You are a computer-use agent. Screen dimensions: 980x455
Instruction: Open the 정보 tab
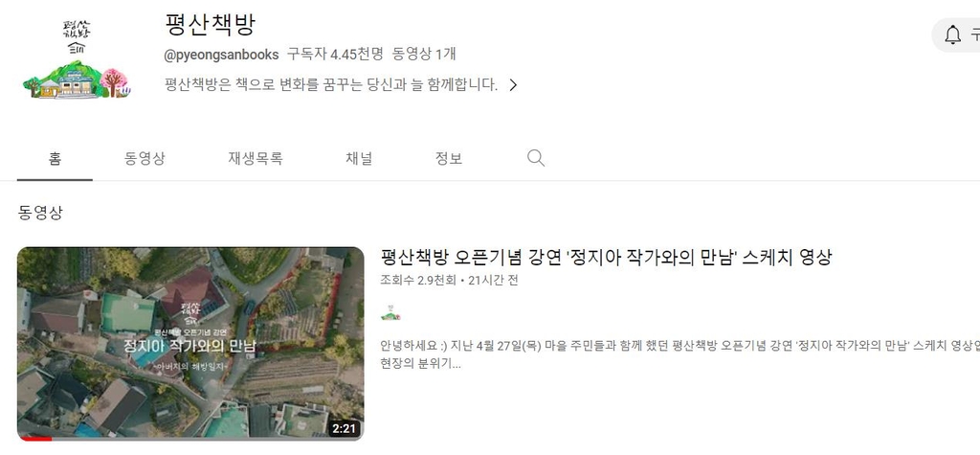pyautogui.click(x=449, y=159)
